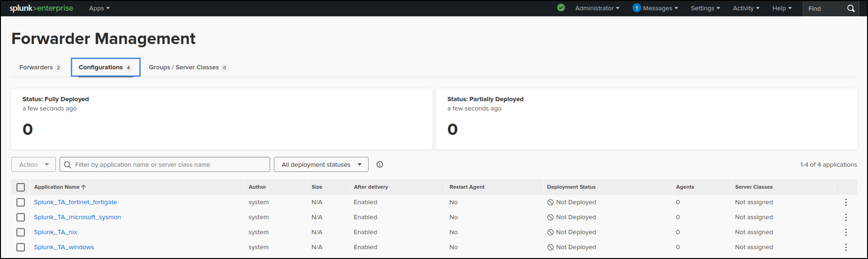
Task: Click the After delivery column header
Action: pos(371,187)
